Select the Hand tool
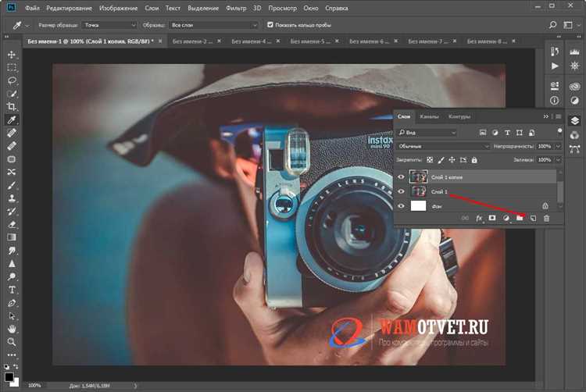 (12, 329)
